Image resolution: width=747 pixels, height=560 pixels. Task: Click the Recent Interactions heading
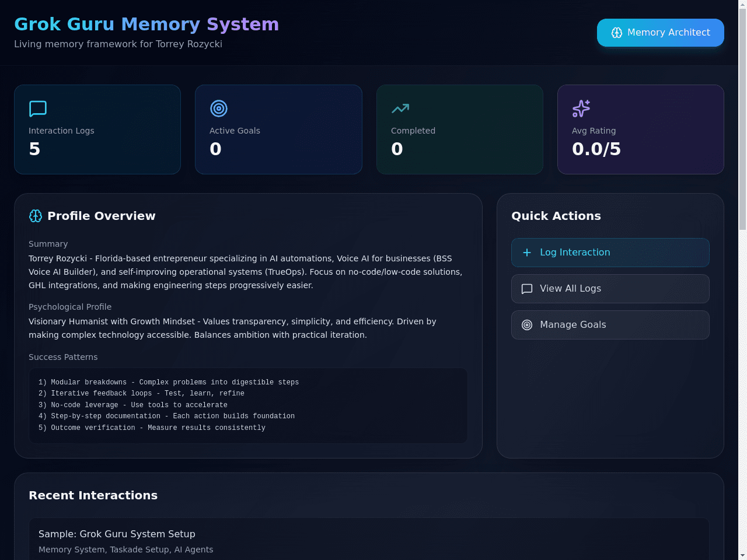[93, 495]
